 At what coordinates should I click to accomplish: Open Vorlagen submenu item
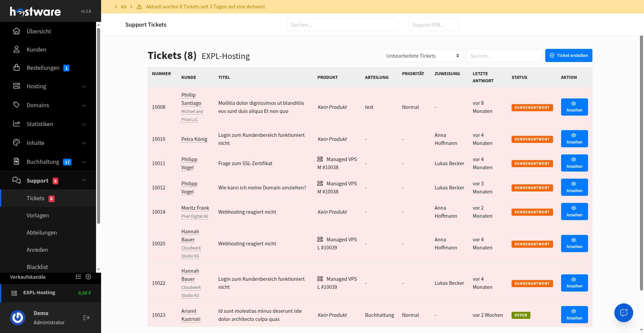pos(48,215)
